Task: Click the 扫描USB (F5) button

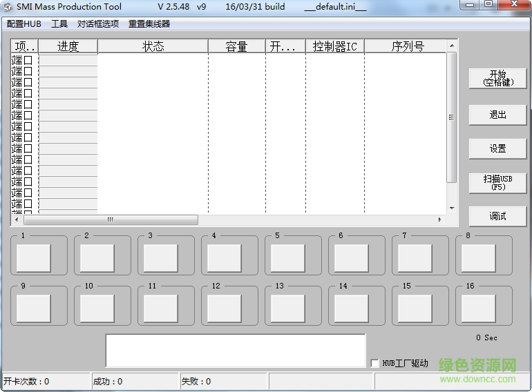Action: (497, 183)
